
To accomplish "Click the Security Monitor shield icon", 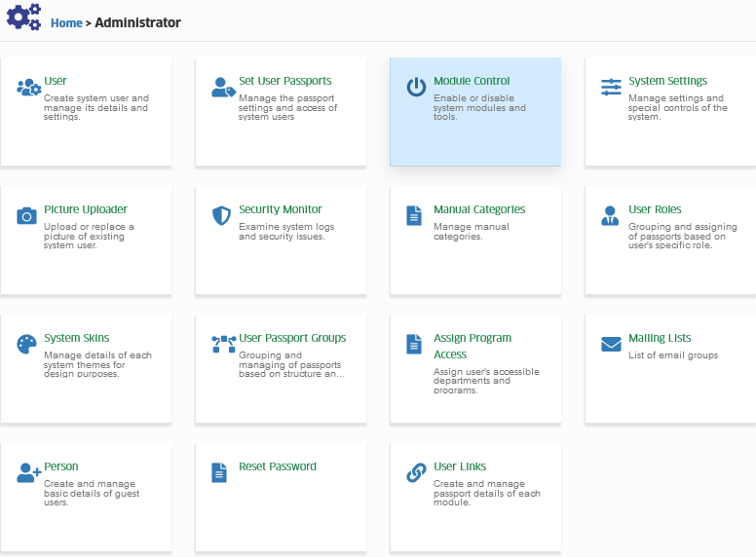I will click(221, 216).
